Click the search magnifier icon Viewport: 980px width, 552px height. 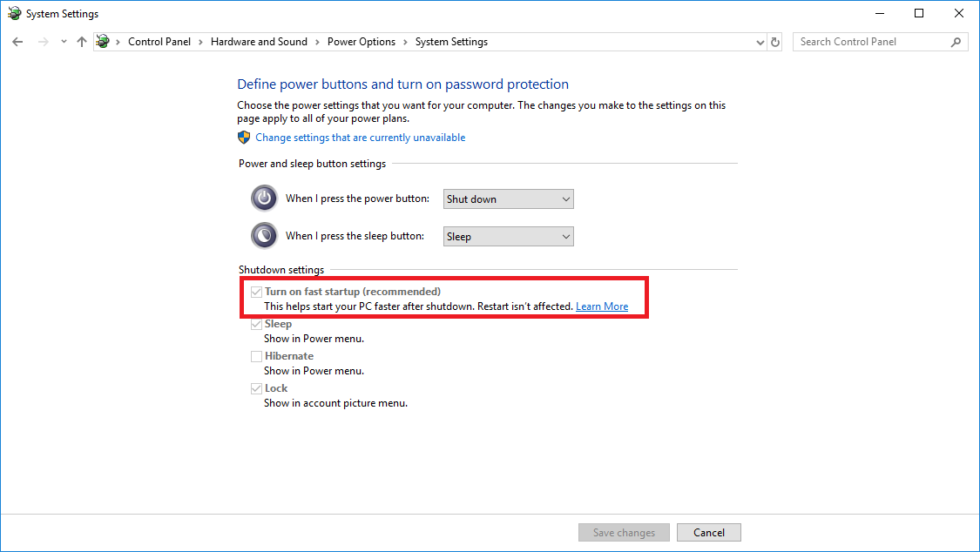point(956,42)
